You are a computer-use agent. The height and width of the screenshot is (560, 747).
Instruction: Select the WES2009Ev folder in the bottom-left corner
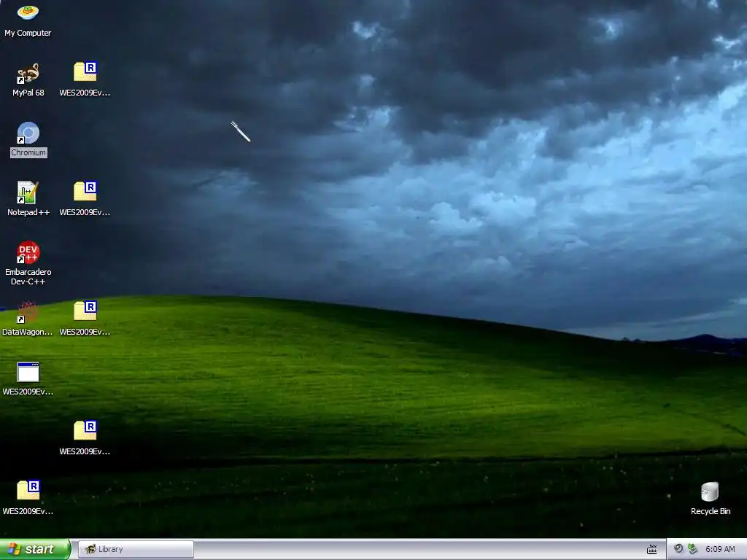(28, 498)
